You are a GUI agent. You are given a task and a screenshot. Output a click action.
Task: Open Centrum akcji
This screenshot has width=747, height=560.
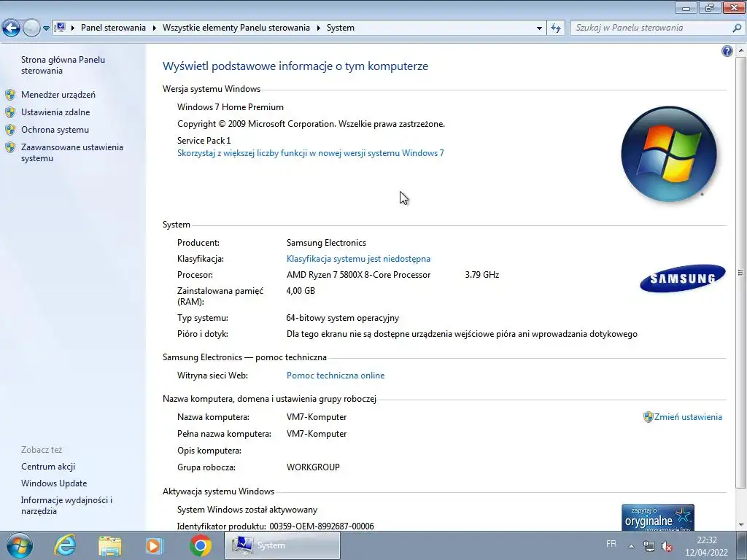48,467
